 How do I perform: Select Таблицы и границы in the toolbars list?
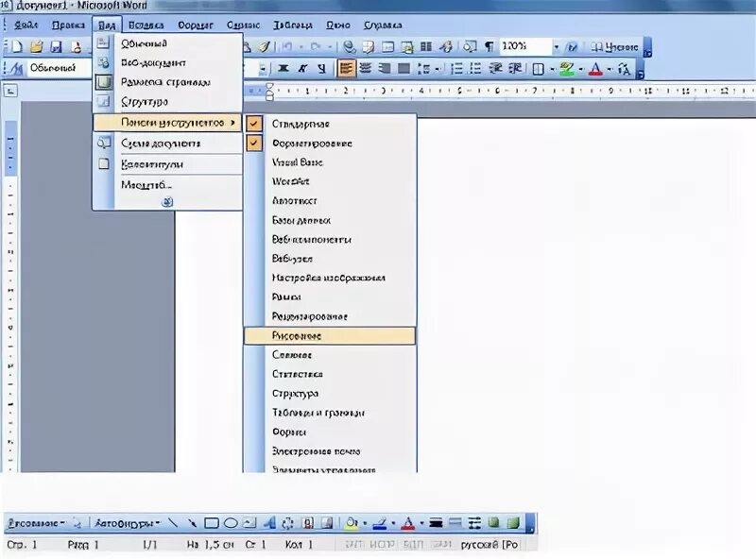coord(330,413)
